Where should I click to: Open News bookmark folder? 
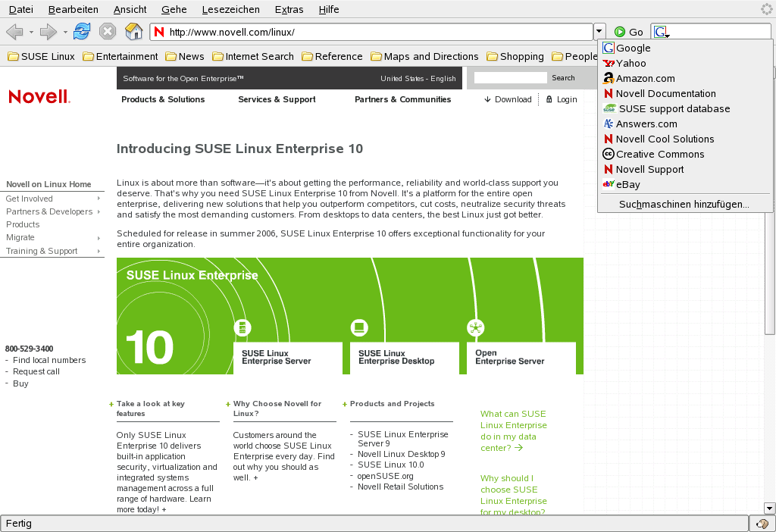pyautogui.click(x=185, y=56)
